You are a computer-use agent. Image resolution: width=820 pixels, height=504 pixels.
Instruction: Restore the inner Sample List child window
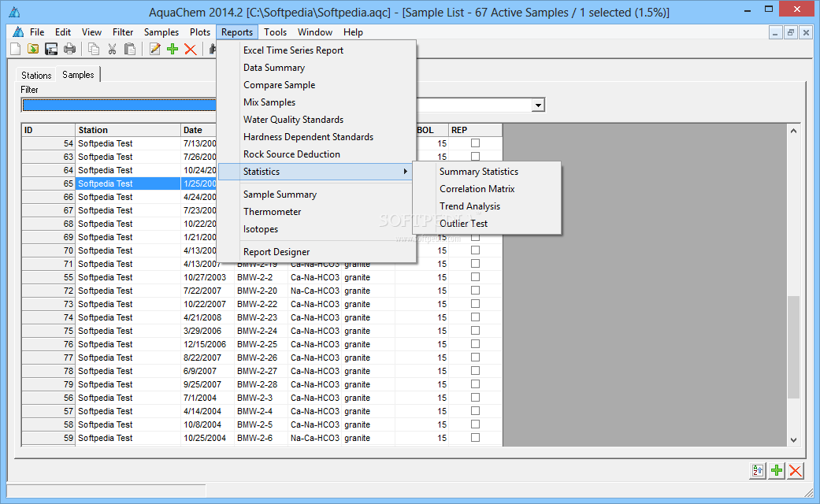[791, 32]
